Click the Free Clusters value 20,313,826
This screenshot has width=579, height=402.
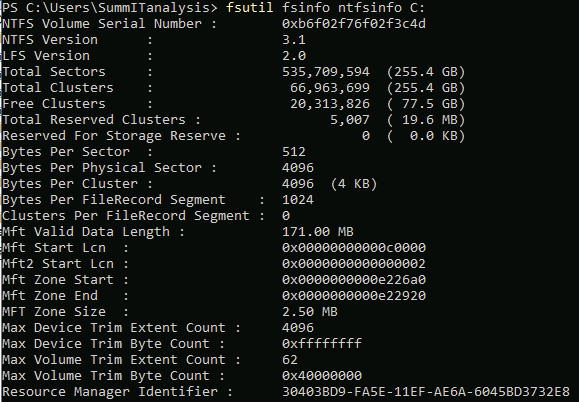tap(330, 104)
